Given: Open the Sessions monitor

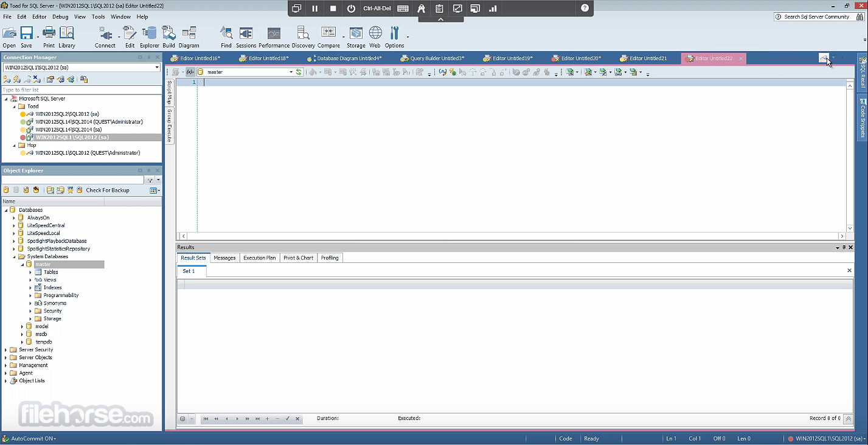Looking at the screenshot, I should click(246, 37).
